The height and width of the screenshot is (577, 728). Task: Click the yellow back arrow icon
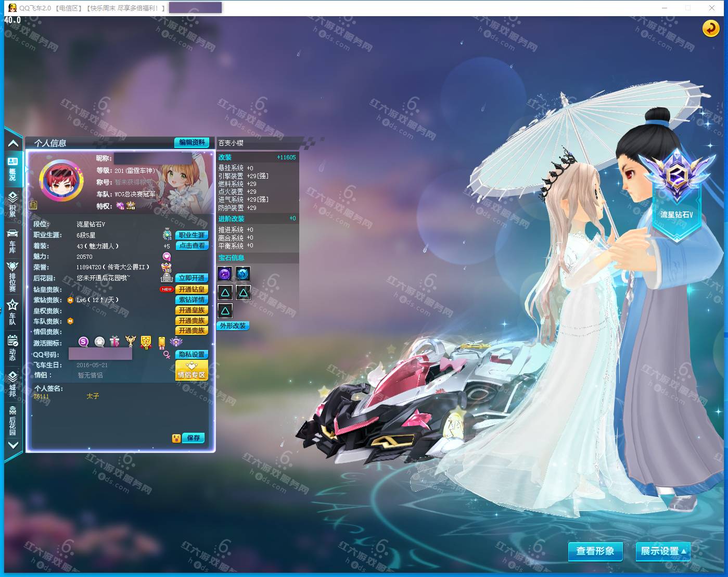coord(710,28)
